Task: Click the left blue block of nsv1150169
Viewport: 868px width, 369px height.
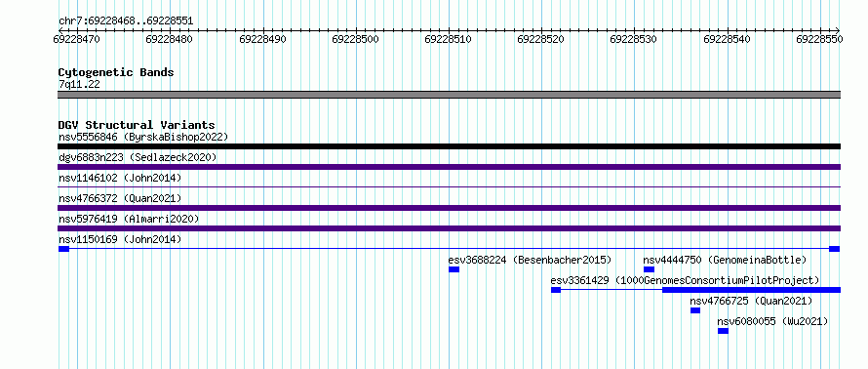Action: (63, 249)
